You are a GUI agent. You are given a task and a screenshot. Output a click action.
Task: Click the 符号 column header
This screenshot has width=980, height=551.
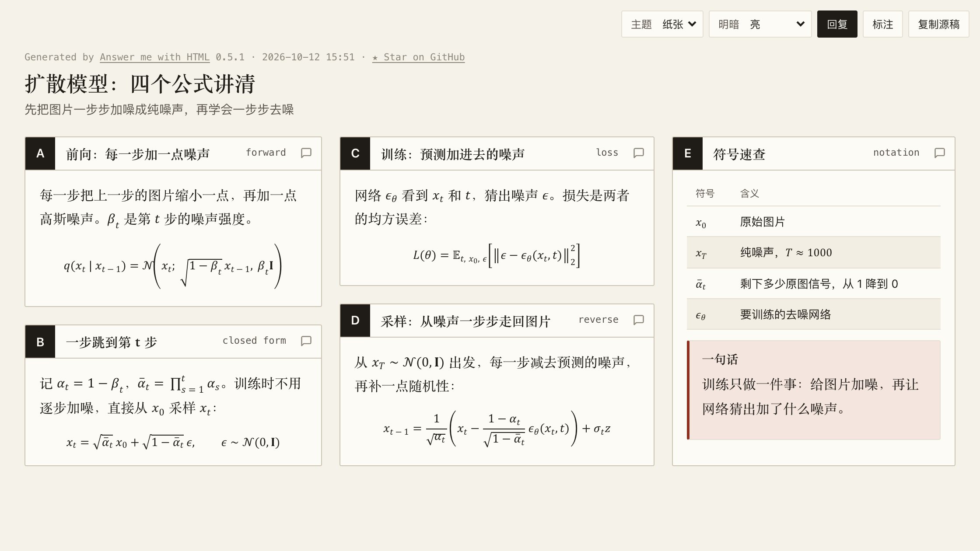[x=705, y=193]
